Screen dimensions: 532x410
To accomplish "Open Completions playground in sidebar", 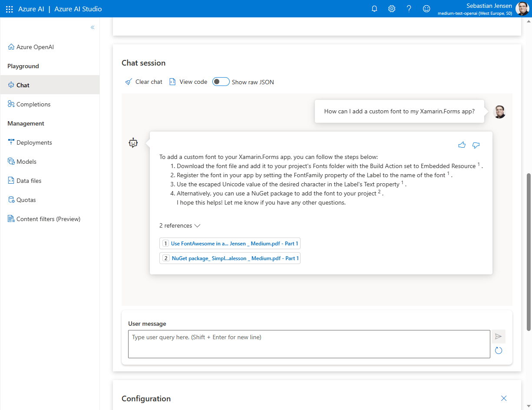I will [33, 104].
